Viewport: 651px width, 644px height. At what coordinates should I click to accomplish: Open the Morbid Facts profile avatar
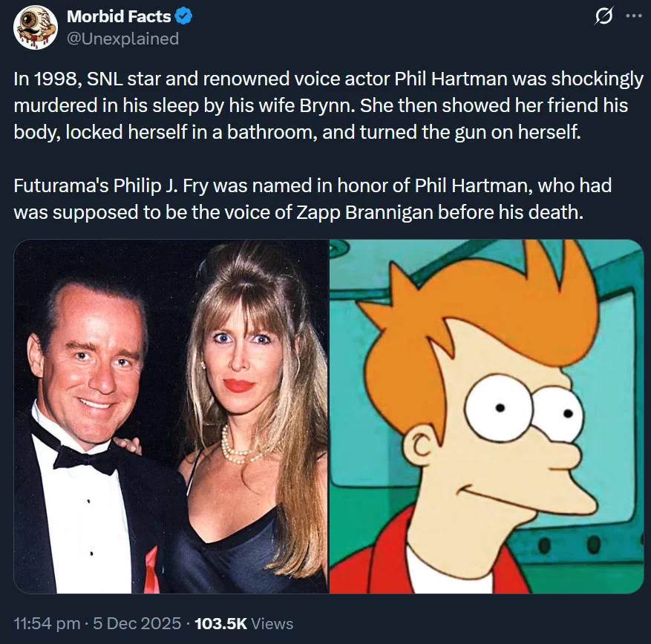(35, 27)
